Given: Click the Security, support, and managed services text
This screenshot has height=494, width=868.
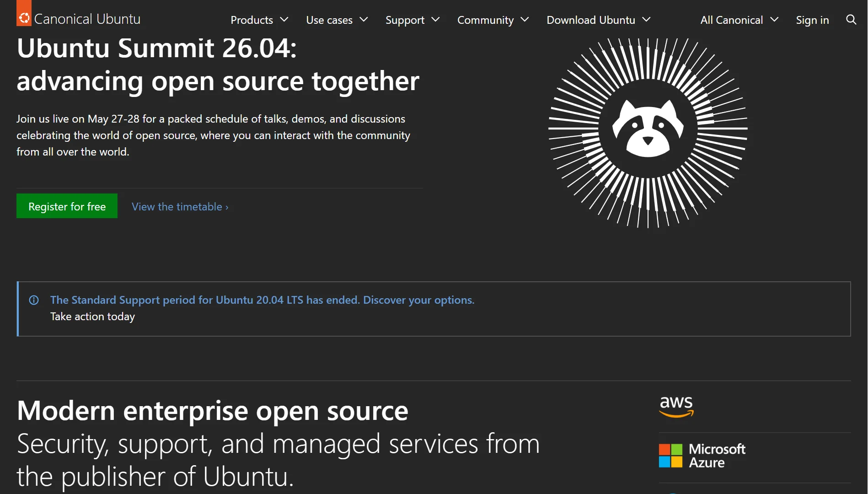Looking at the screenshot, I should click(278, 460).
